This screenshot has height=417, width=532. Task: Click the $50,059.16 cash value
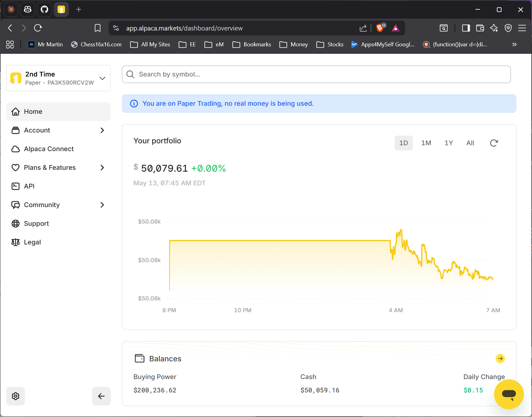320,390
